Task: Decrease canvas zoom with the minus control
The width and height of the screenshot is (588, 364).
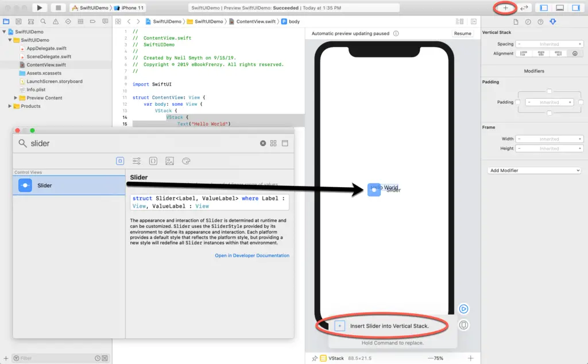Action: (430, 358)
